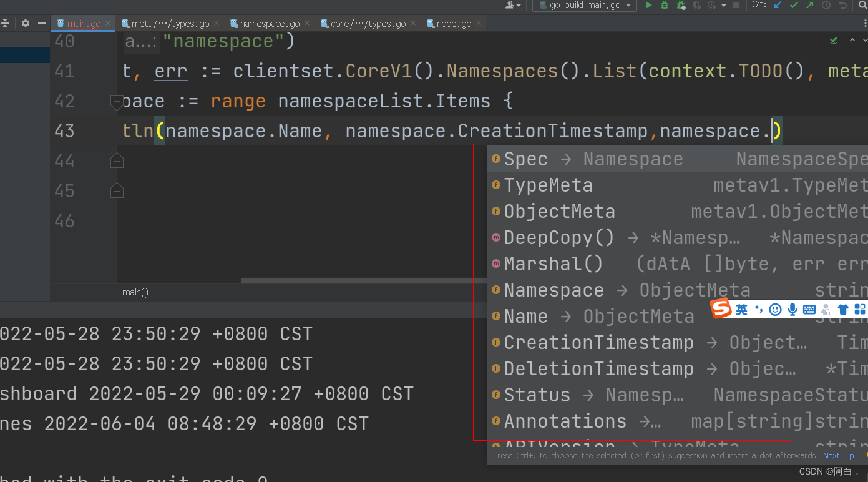Click the Git Update Project arrow
This screenshot has width=868, height=482.
point(778,5)
